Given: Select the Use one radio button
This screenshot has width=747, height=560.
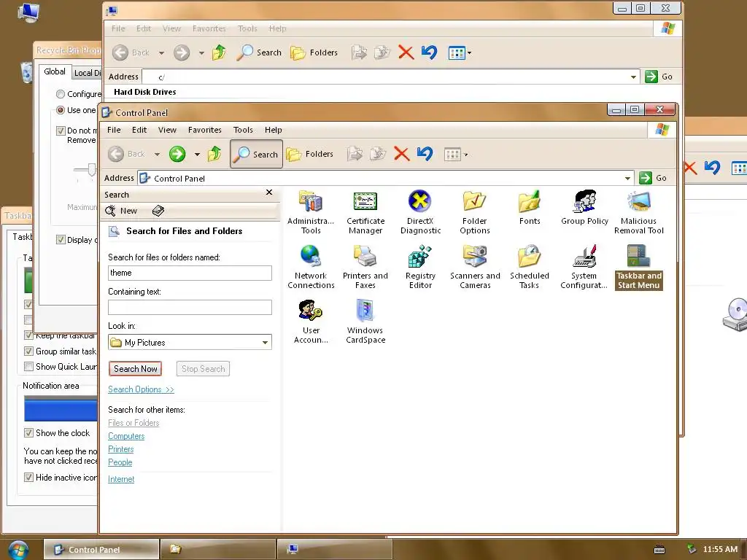Looking at the screenshot, I should point(61,110).
